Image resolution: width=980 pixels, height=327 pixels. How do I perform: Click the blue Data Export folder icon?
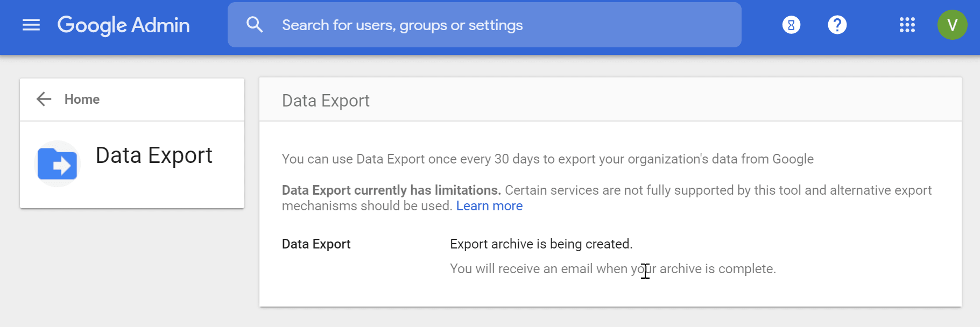57,163
